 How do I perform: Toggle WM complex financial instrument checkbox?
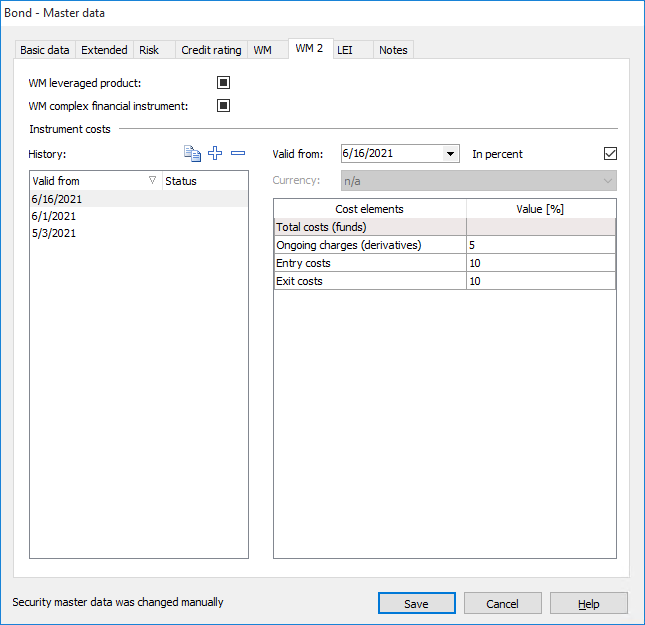point(224,106)
